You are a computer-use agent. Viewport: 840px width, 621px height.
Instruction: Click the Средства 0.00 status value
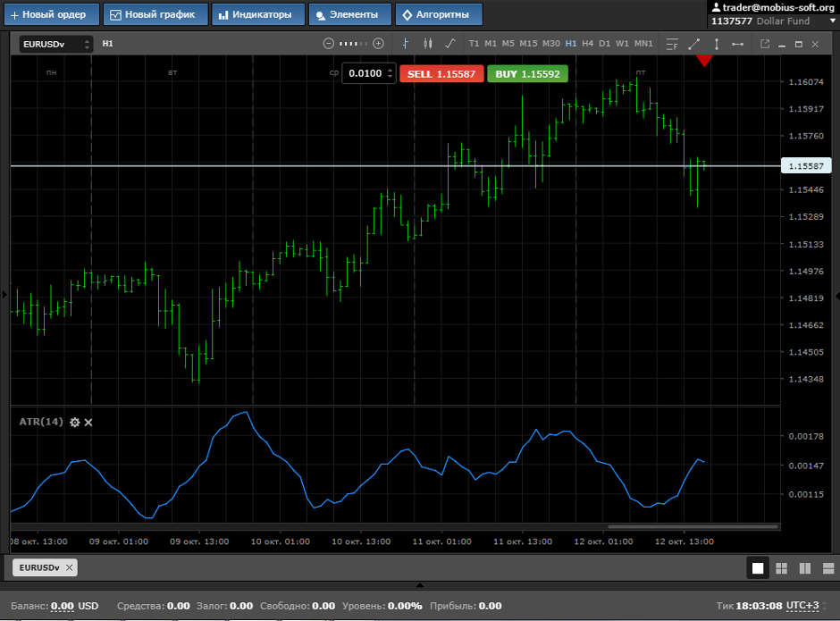[x=179, y=606]
